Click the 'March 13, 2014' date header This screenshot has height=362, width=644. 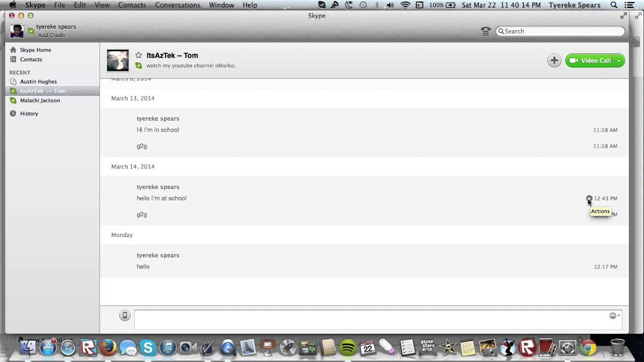[133, 98]
